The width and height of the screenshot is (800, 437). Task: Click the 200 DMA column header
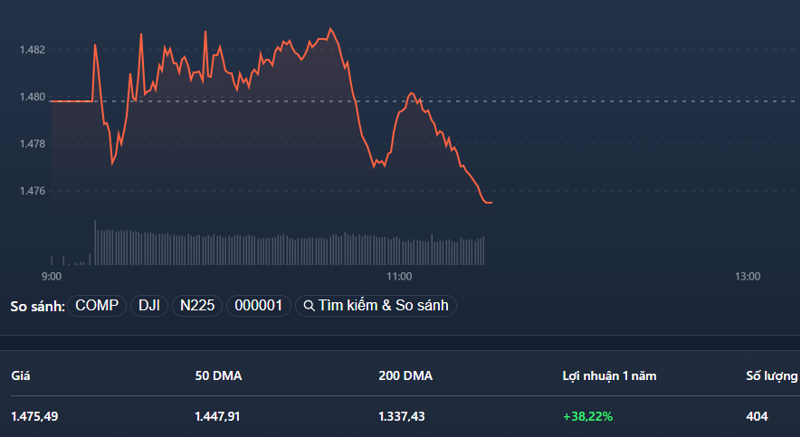(x=406, y=376)
